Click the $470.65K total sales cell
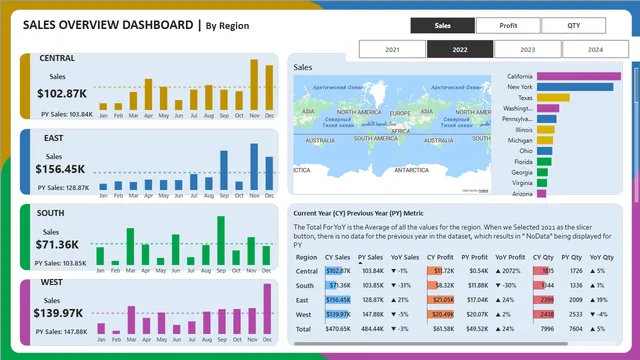 (x=338, y=329)
